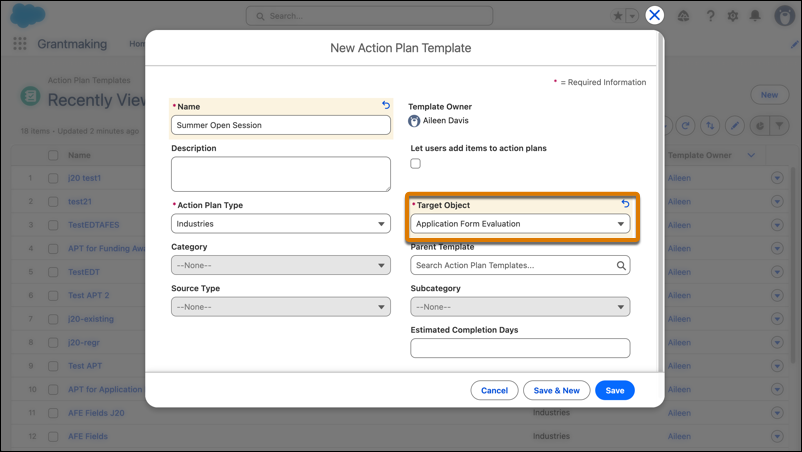Click the global Search box
Image resolution: width=802 pixels, height=452 pixels.
point(369,16)
